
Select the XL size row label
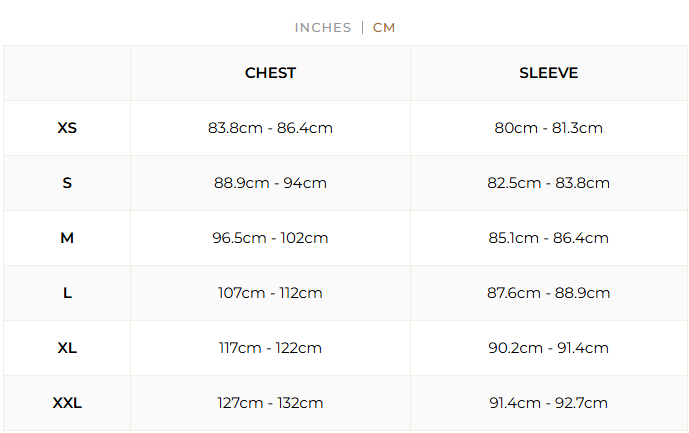(67, 348)
